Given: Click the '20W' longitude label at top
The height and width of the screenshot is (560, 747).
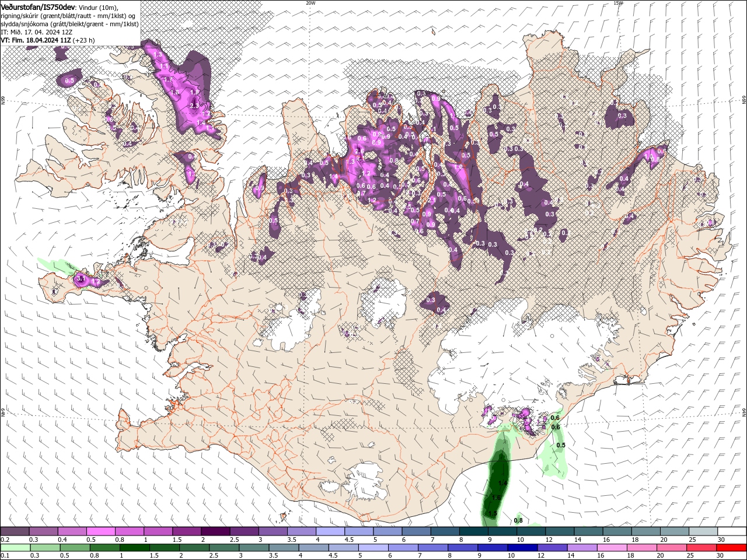Looking at the screenshot, I should 310,3.
